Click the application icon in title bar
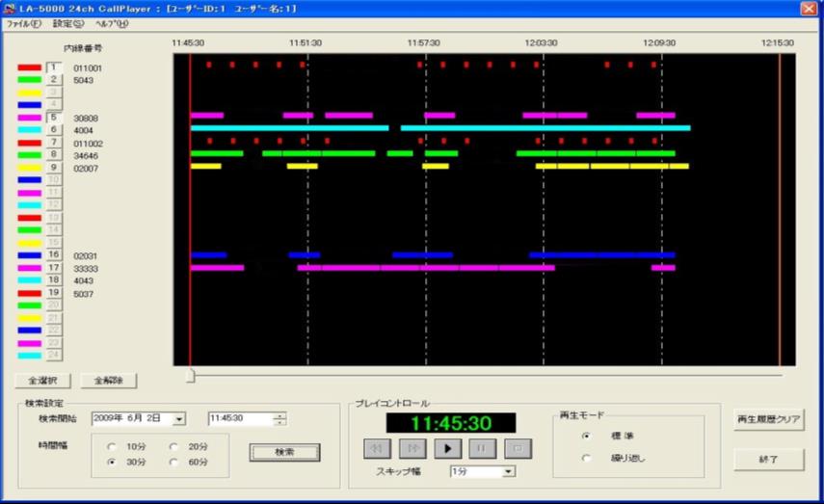This screenshot has height=504, width=824. point(9,9)
